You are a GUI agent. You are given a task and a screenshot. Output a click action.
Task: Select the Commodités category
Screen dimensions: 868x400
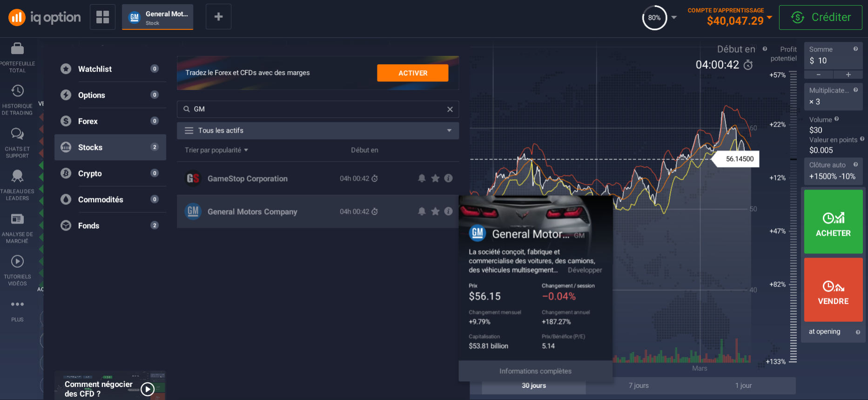(x=110, y=199)
